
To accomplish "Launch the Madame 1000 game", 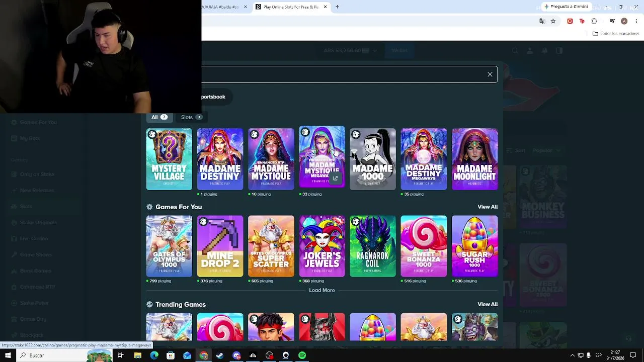I will tap(373, 159).
